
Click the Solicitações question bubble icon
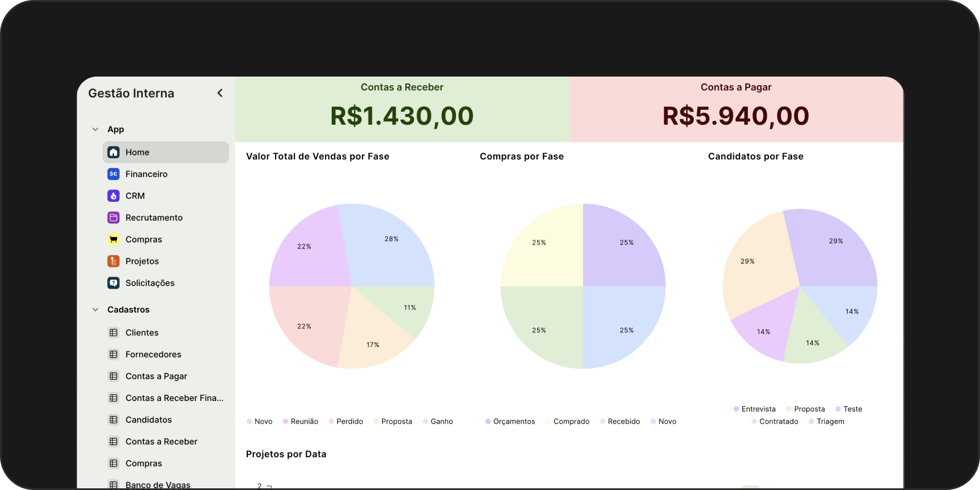pos(113,283)
